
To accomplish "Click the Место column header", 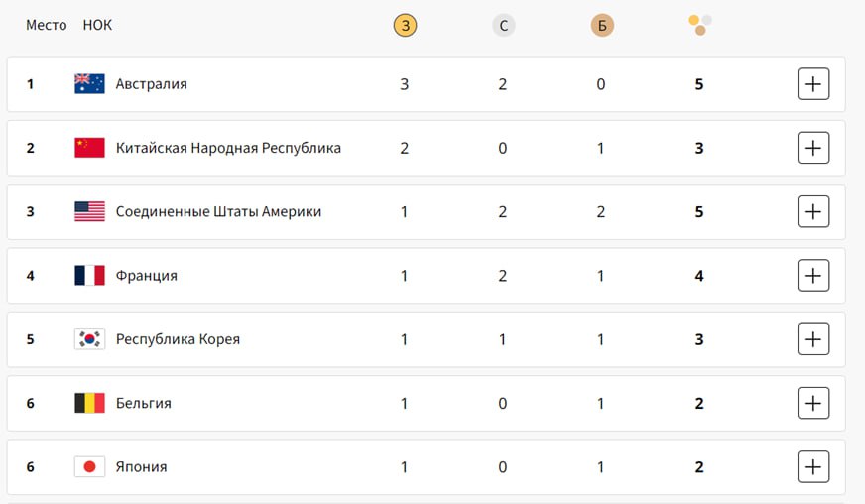I will 46,25.
